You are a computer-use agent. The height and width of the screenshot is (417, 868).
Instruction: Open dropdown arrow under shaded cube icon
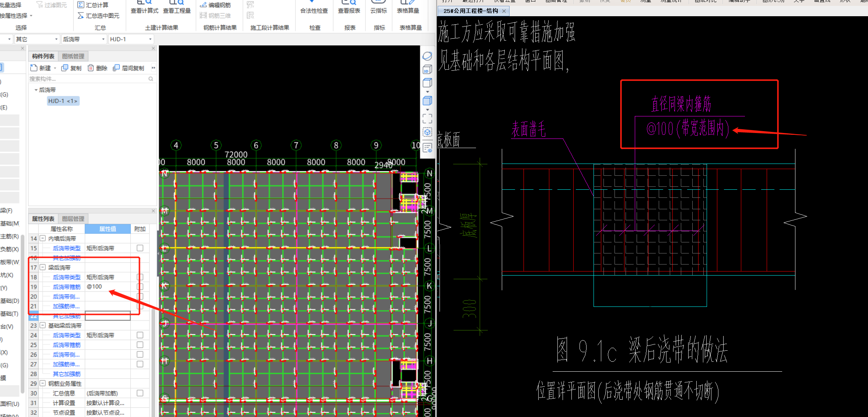427,109
